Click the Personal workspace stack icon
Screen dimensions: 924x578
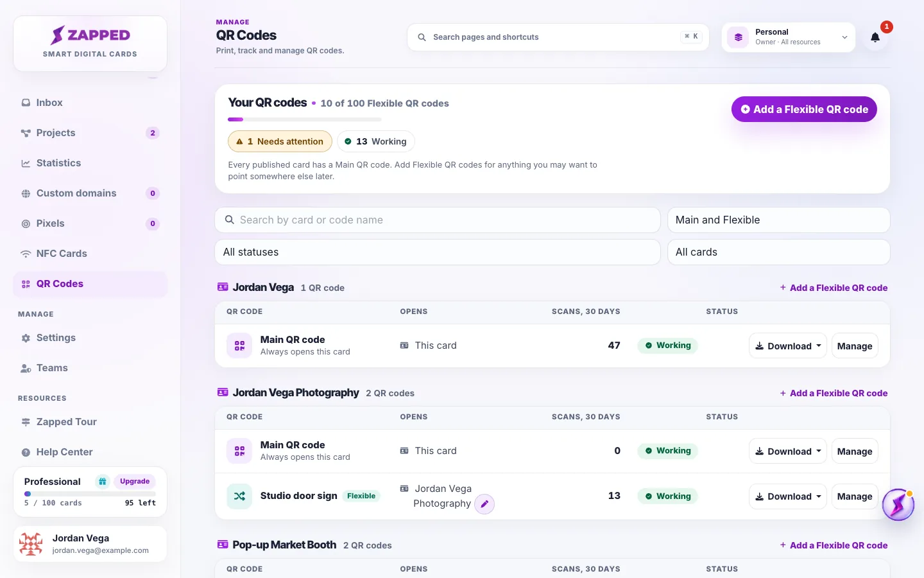point(738,37)
